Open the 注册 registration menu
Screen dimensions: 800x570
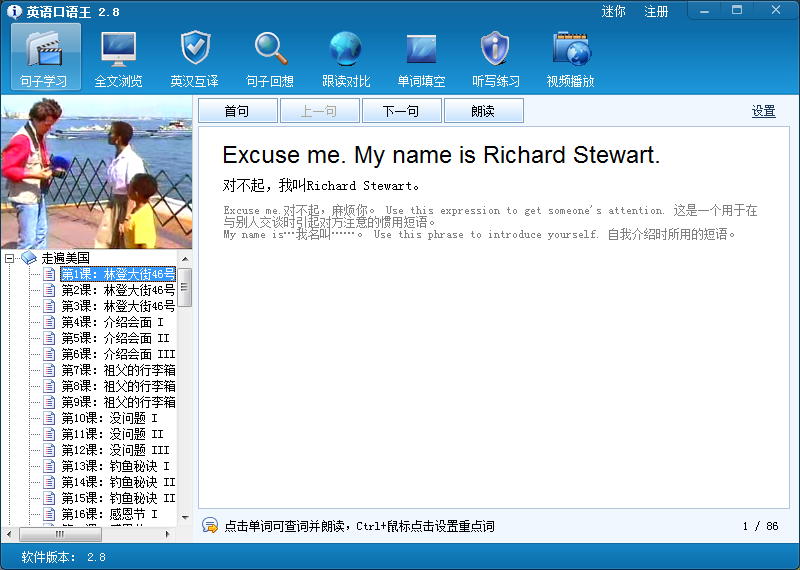[x=656, y=12]
